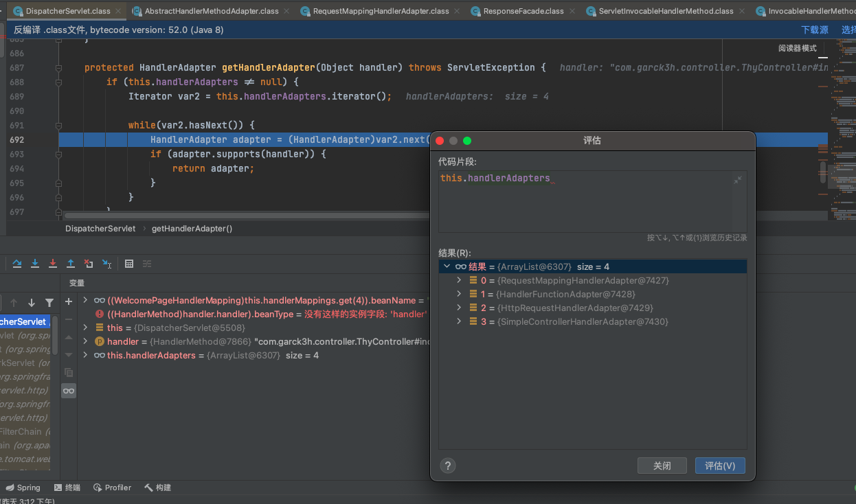Click the frames filter funnel icon
856x504 pixels.
click(x=49, y=303)
